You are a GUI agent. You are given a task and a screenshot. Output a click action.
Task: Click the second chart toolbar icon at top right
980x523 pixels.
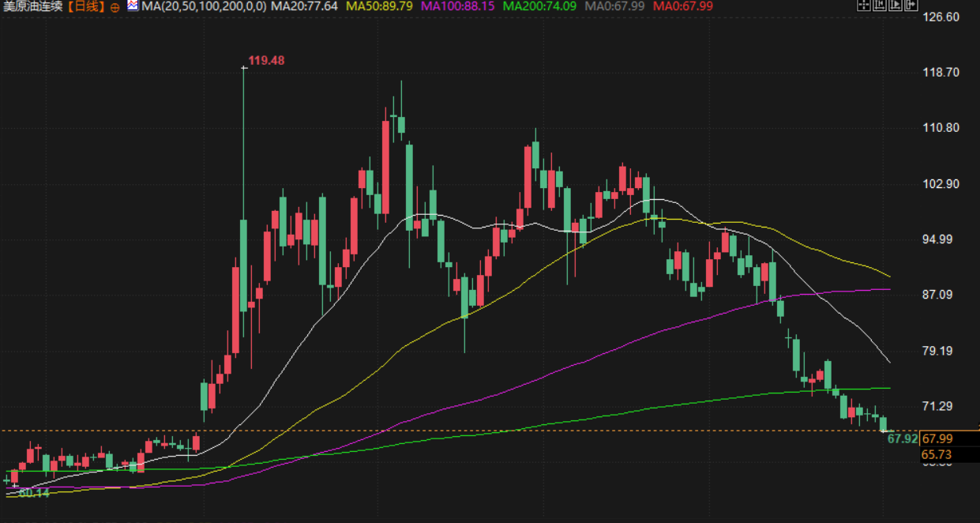[x=880, y=6]
